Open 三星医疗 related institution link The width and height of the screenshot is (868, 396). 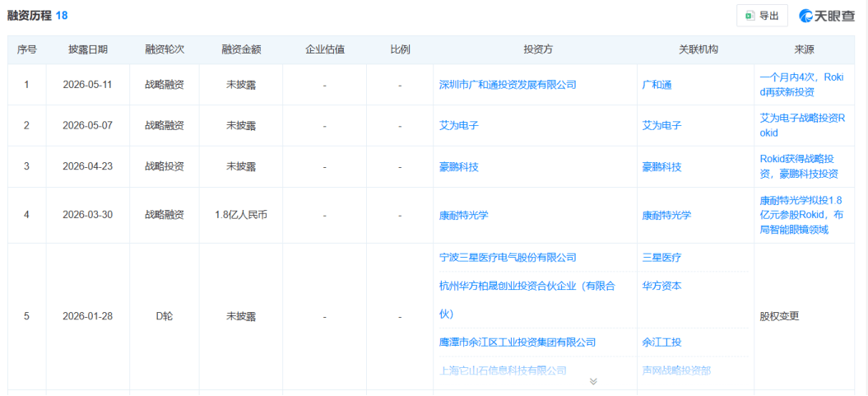(x=661, y=258)
